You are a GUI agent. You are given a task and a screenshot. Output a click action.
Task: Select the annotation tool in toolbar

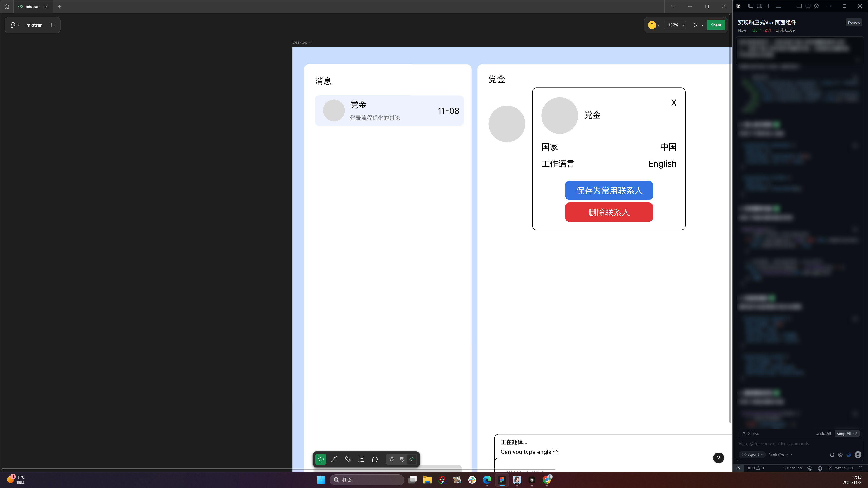click(x=361, y=459)
